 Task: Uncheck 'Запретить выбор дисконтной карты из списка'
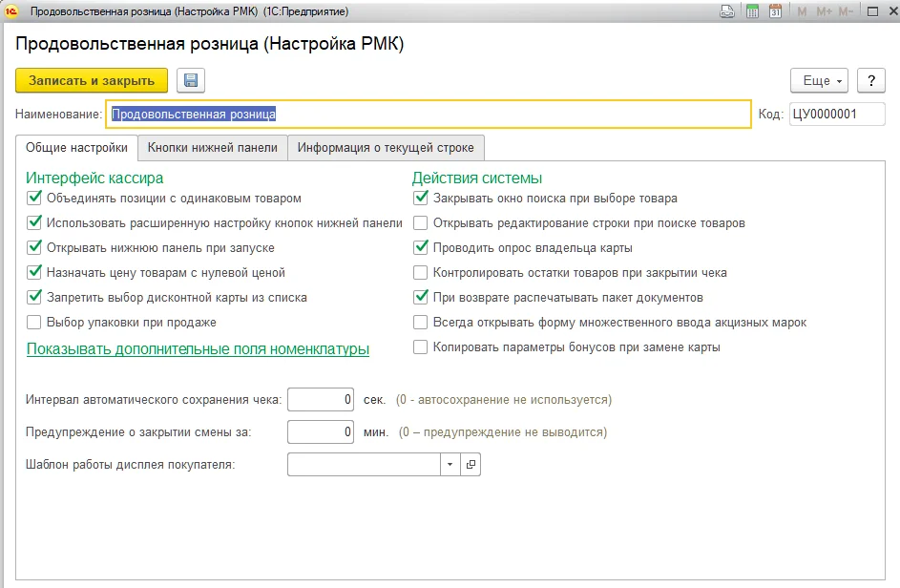[x=34, y=298]
